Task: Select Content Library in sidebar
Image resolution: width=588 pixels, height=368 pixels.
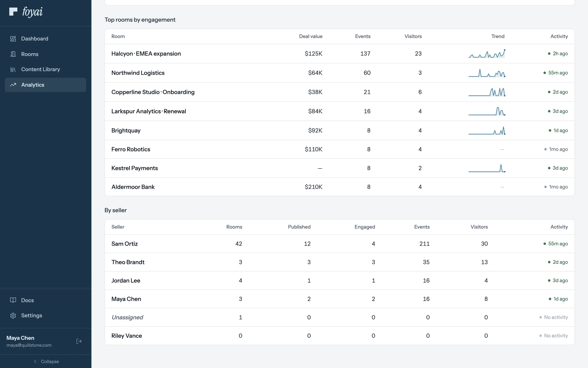Action: (46, 69)
